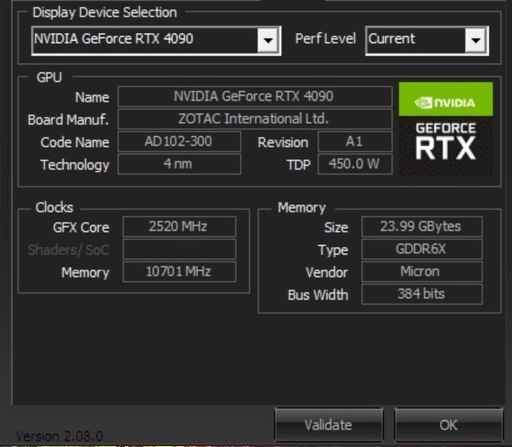This screenshot has width=512, height=447.
Task: Click the Current text in Perf Level box
Action: [x=392, y=39]
